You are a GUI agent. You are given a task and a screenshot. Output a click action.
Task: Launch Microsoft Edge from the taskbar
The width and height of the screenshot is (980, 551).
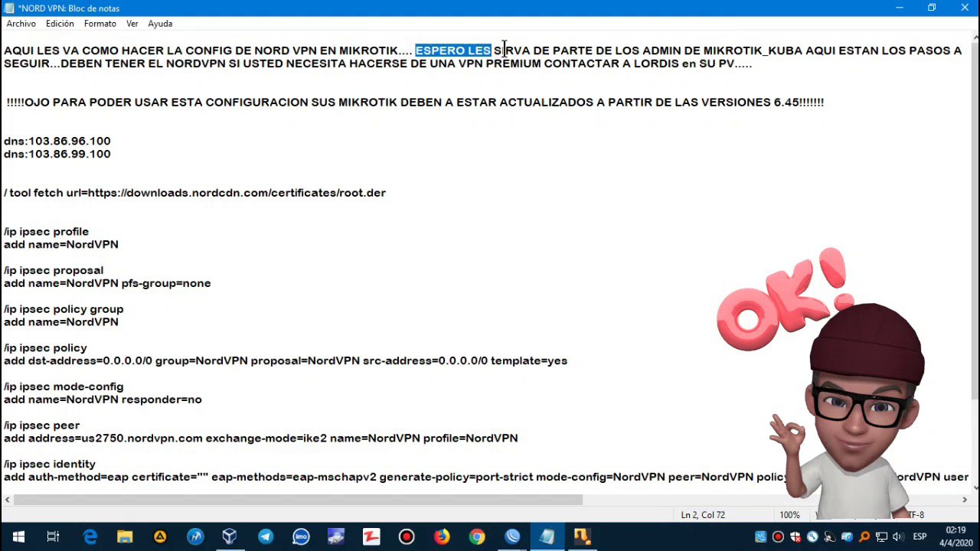pyautogui.click(x=90, y=536)
